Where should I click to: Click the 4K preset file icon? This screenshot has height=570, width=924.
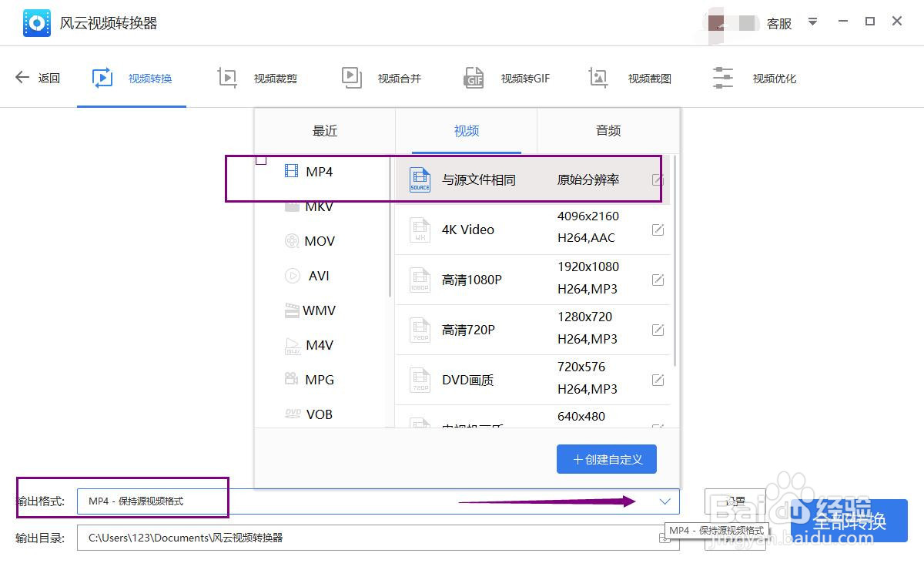(x=420, y=230)
